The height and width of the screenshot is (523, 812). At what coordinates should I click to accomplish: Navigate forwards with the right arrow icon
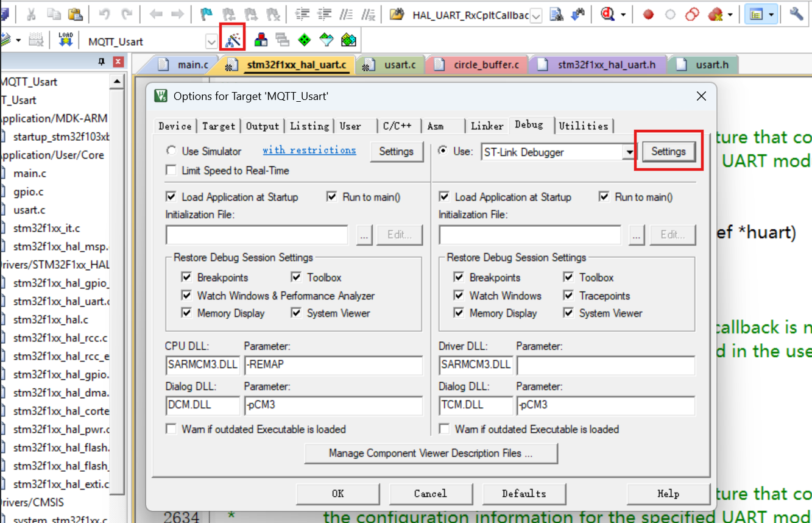177,14
